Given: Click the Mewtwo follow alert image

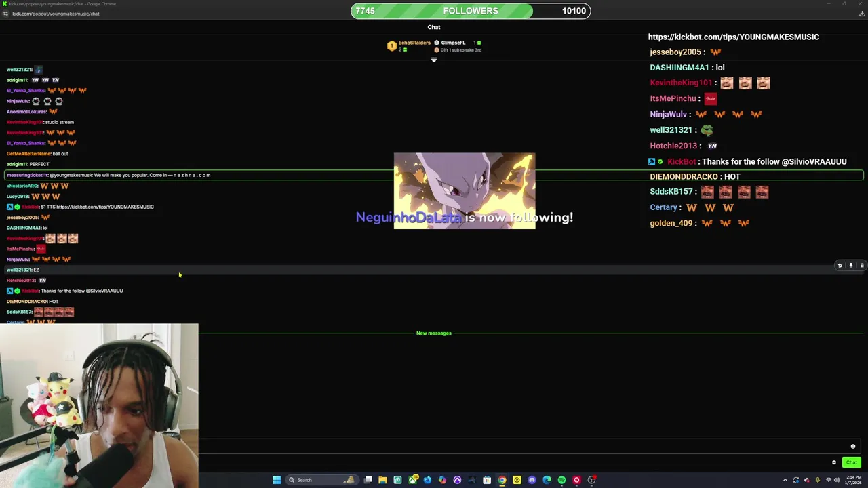Looking at the screenshot, I should [x=465, y=191].
